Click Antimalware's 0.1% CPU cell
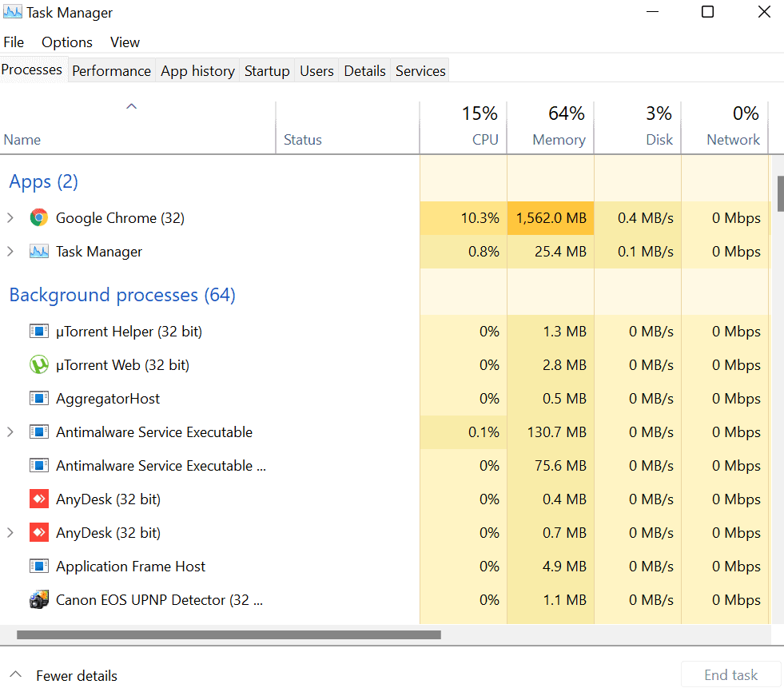784x696 pixels. coord(464,432)
